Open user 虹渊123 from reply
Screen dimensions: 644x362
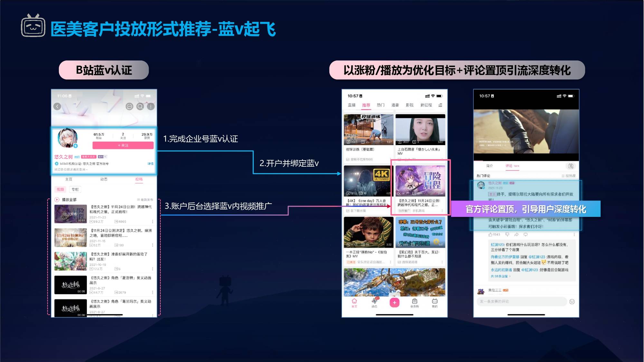tap(497, 245)
